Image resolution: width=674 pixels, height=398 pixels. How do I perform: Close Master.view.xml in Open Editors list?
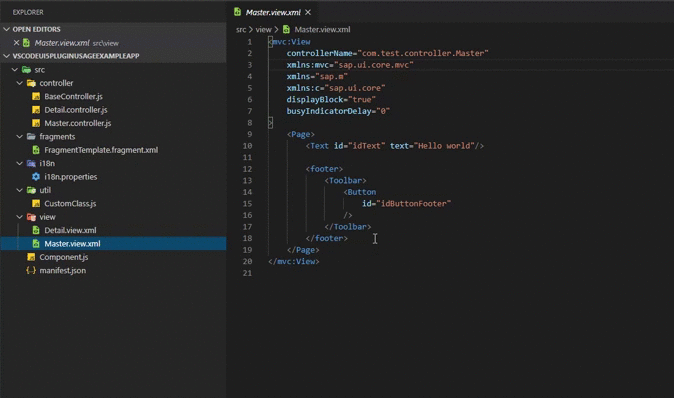(x=16, y=43)
